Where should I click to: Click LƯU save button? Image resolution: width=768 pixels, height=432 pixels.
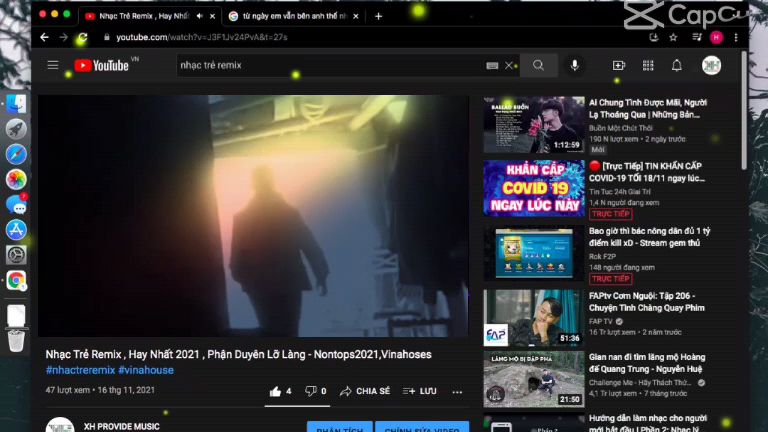419,391
